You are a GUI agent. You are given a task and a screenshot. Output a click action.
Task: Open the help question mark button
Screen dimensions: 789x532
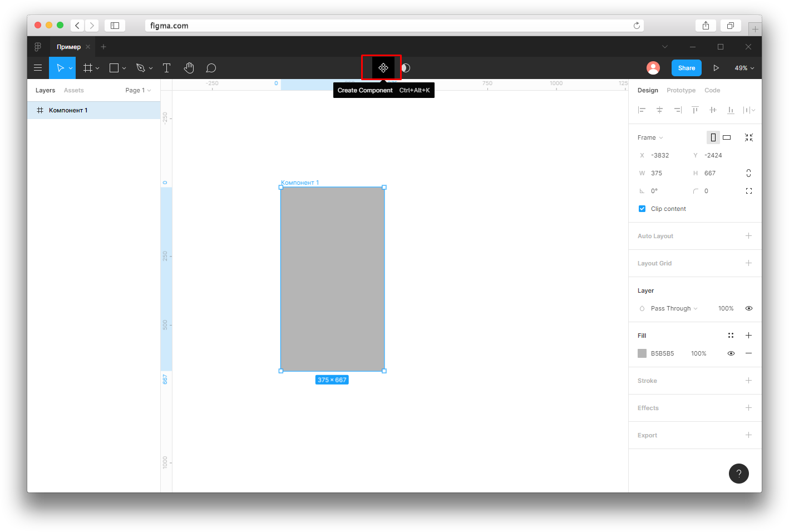click(739, 474)
